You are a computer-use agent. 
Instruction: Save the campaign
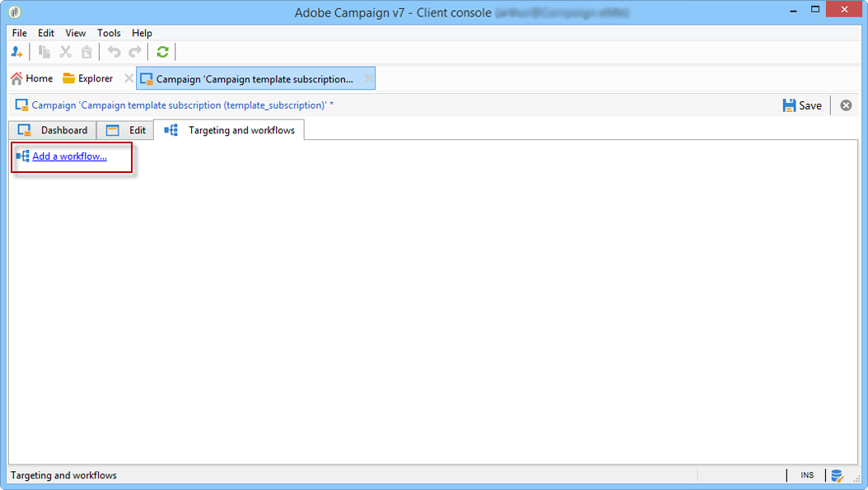point(802,105)
